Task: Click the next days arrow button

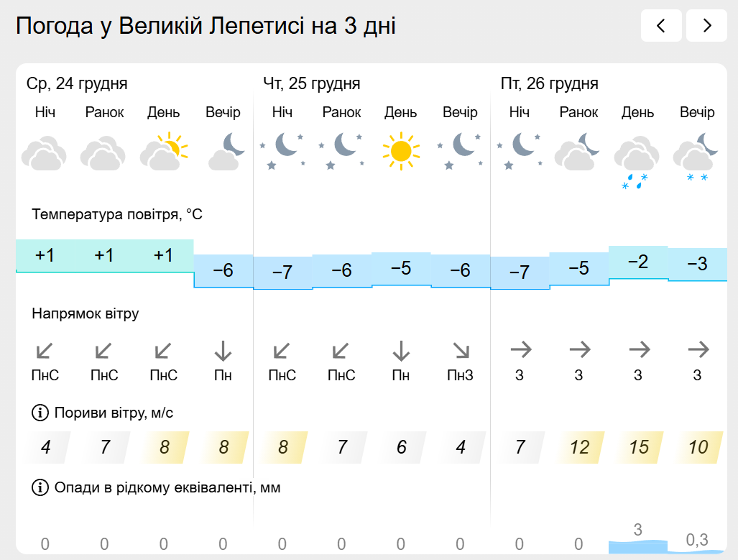Action: point(706,26)
